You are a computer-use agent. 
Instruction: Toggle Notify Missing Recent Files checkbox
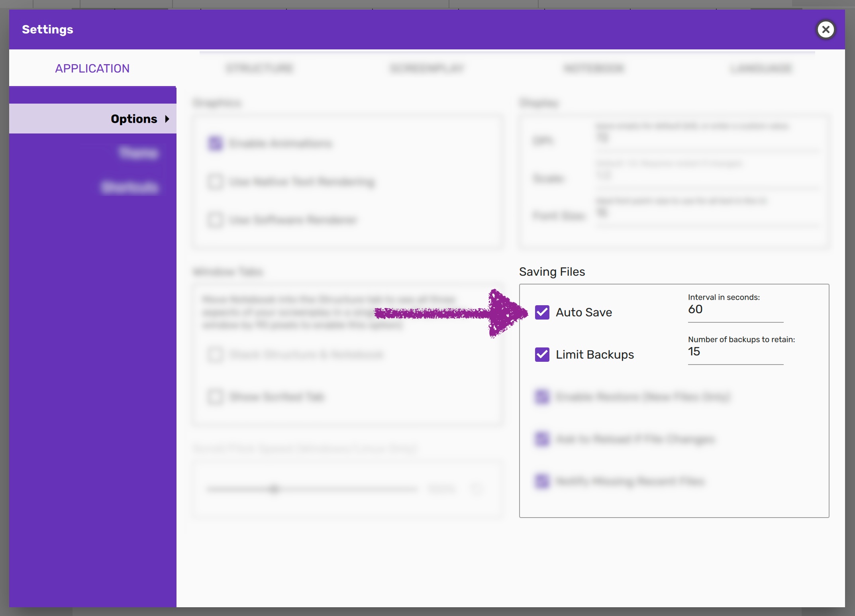coord(542,481)
